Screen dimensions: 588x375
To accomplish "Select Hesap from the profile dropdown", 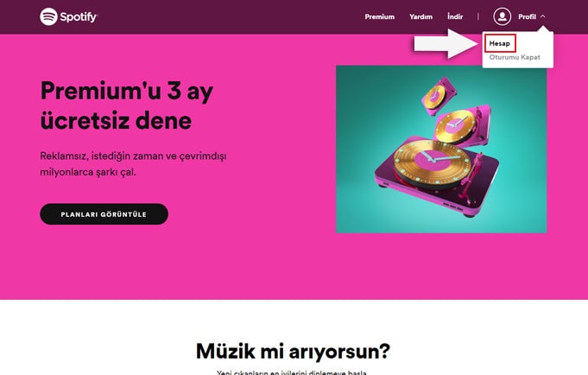I will 500,43.
